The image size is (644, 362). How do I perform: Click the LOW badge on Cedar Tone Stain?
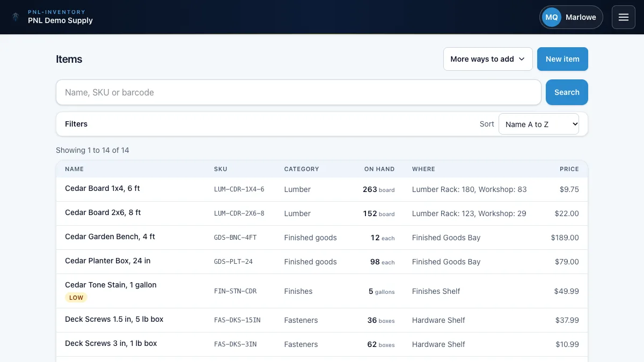(76, 298)
